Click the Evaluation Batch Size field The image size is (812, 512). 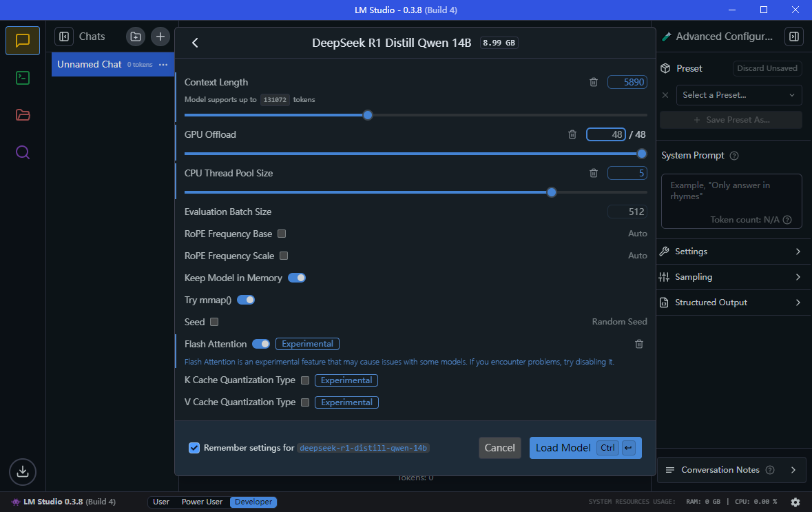(x=627, y=212)
